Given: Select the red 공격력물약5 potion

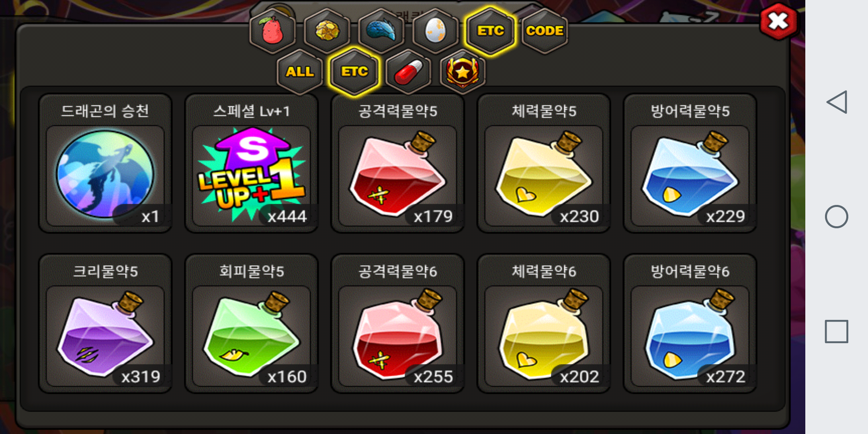Looking at the screenshot, I should 398,164.
